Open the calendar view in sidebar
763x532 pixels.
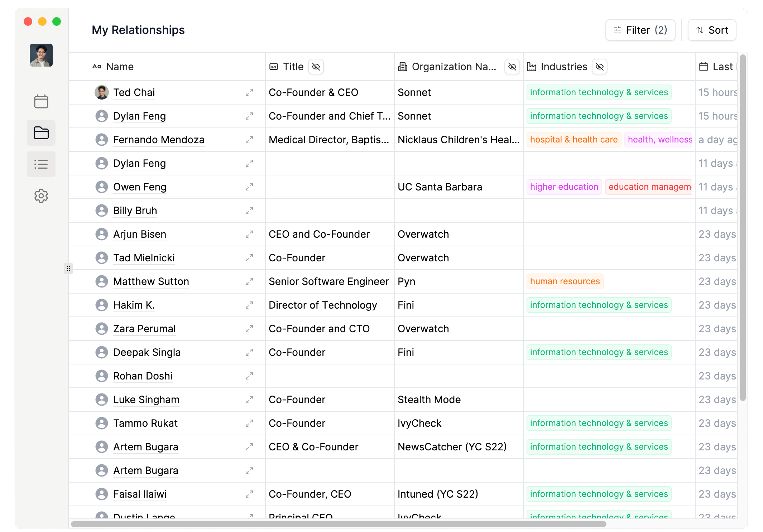[41, 102]
